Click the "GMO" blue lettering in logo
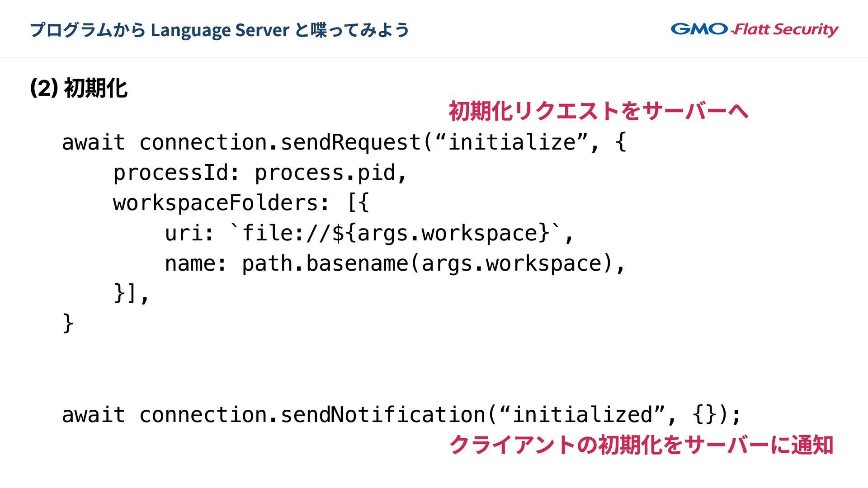This screenshot has width=868, height=488. click(699, 29)
